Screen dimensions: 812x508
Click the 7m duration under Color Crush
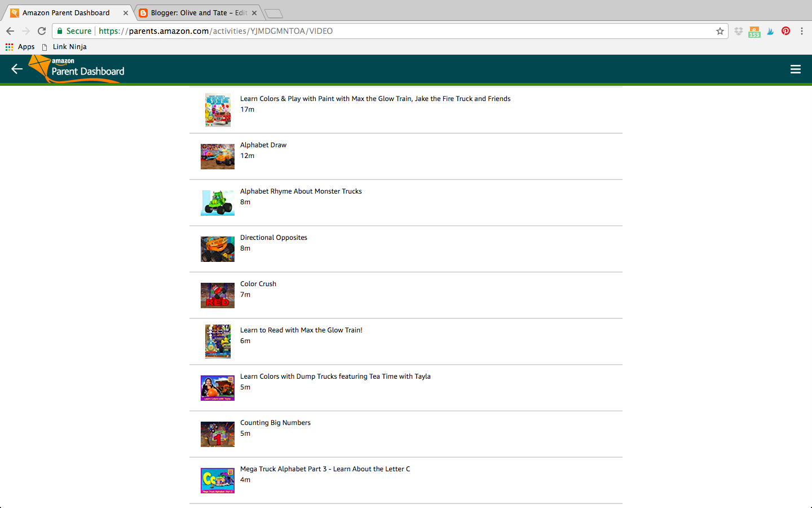(x=245, y=295)
